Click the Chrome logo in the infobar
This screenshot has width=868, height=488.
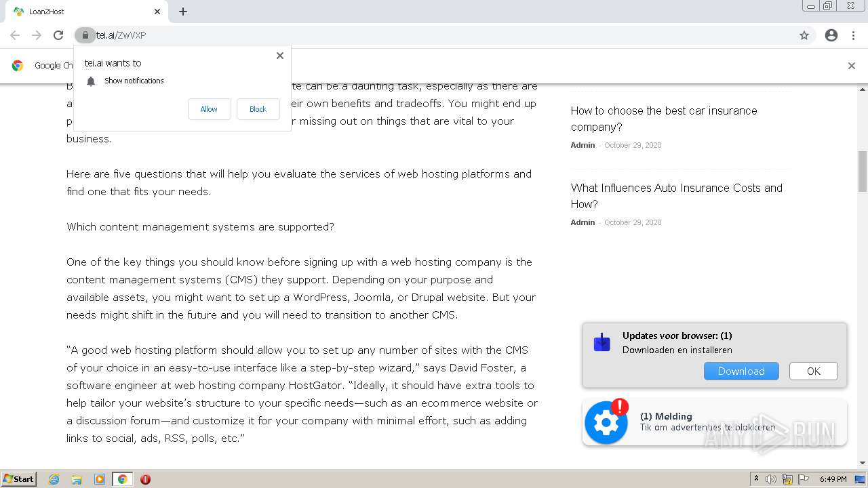point(18,66)
